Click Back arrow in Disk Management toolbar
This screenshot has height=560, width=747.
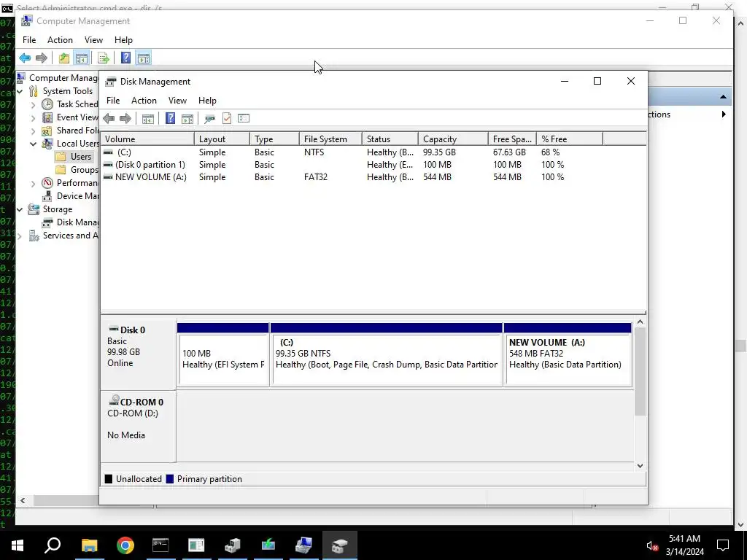tap(109, 118)
